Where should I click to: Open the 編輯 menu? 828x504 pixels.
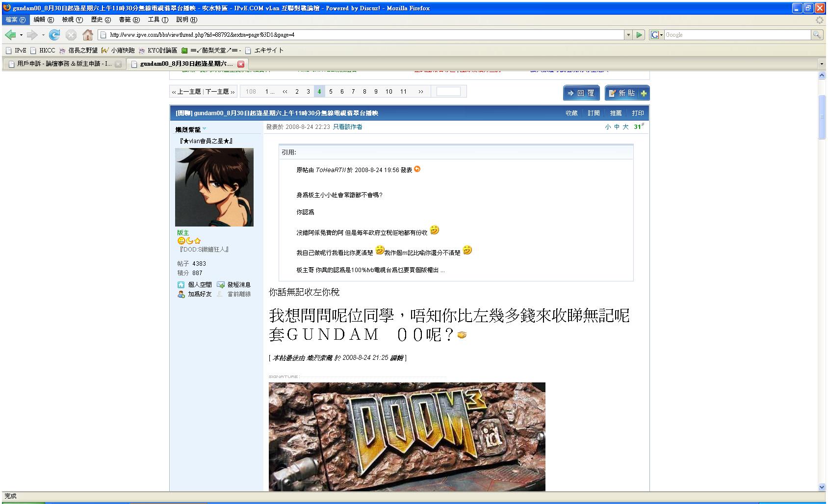click(44, 20)
